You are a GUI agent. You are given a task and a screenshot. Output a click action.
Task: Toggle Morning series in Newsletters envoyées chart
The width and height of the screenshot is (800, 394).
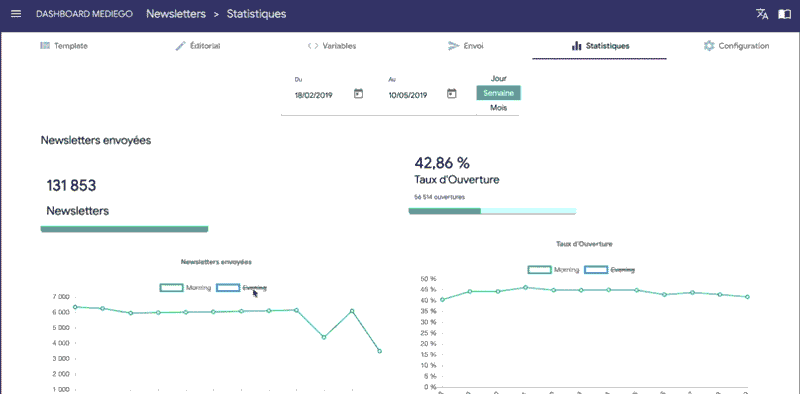185,288
